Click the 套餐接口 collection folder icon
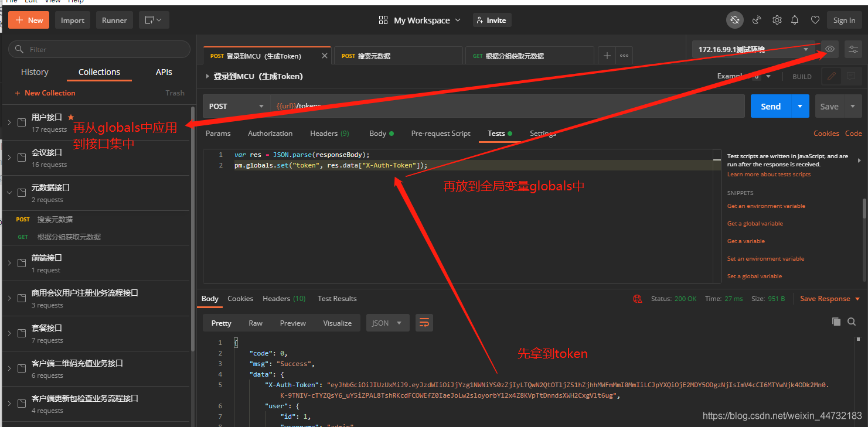868x427 pixels. pos(22,333)
